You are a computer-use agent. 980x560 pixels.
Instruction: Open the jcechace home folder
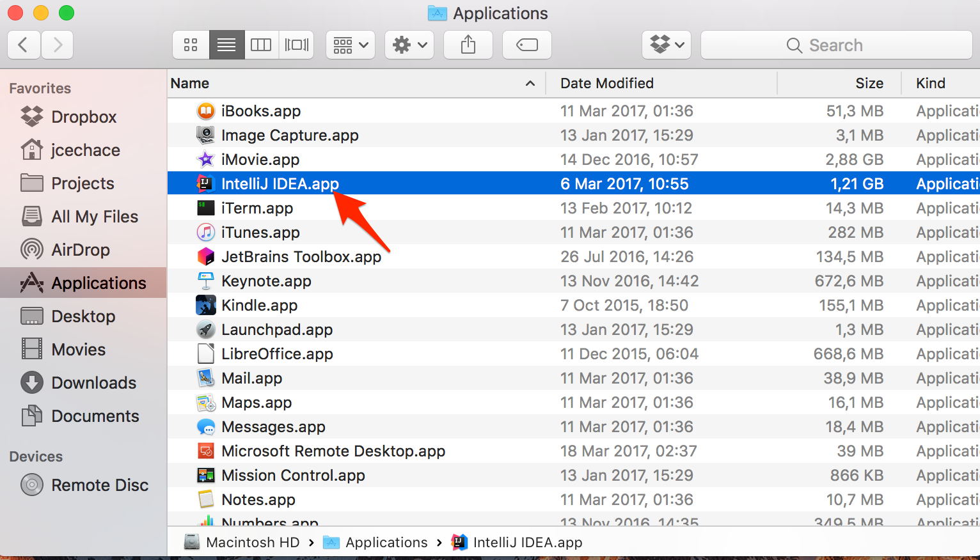point(85,150)
